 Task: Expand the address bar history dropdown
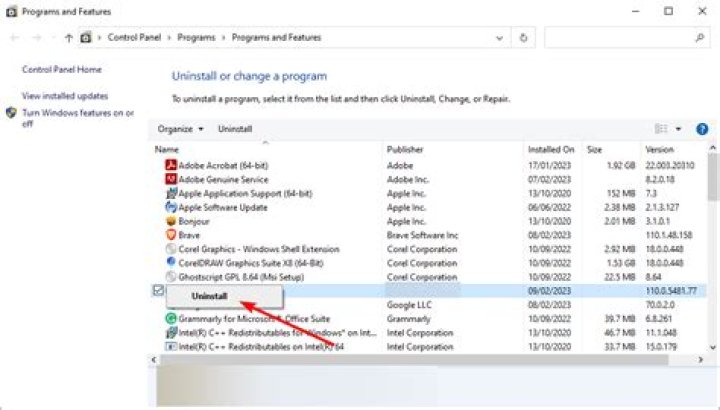500,38
